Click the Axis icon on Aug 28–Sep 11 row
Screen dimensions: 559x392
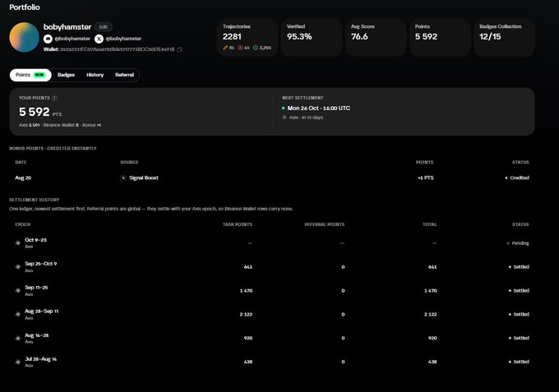18,314
